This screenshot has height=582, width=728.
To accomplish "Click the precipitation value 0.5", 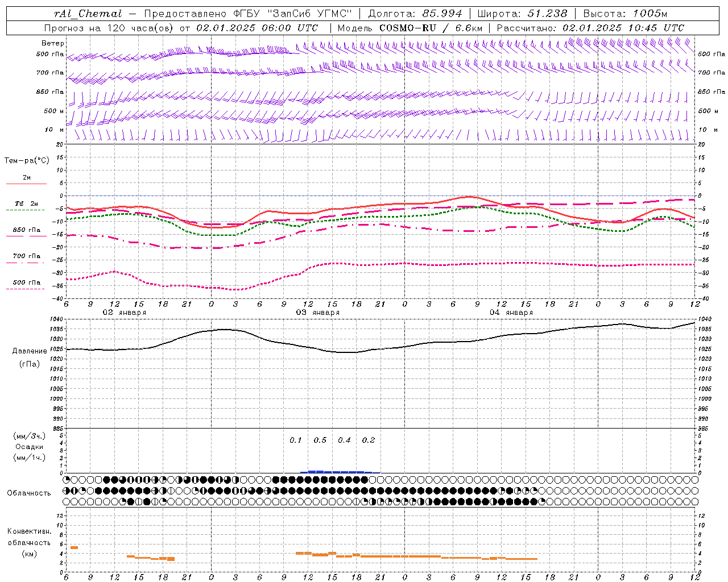I will 320,440.
